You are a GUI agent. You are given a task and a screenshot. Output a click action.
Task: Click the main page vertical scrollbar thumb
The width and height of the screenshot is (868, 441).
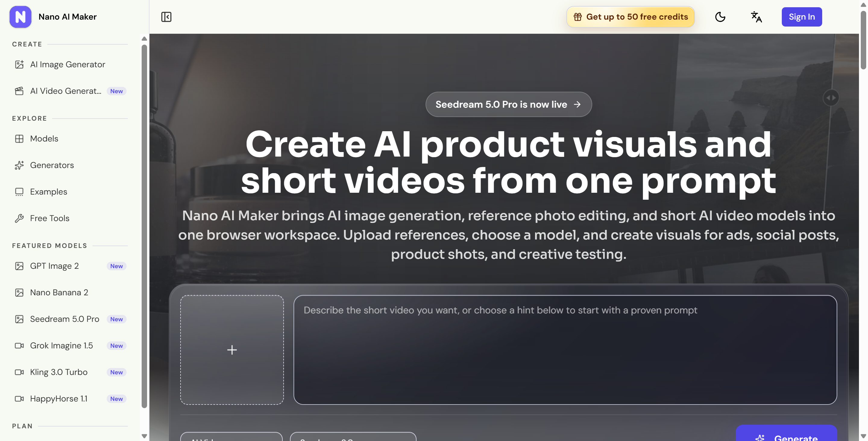(x=863, y=40)
